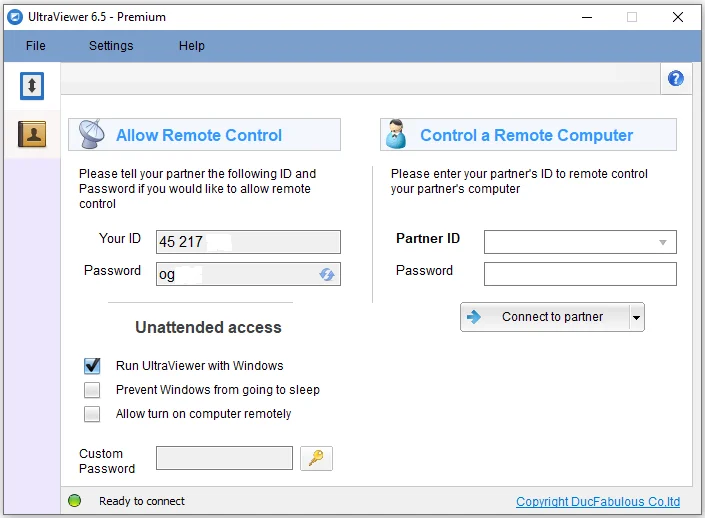Screen dimensions: 705x518
Task: Click the green Ready to connect status indicator
Action: point(75,500)
